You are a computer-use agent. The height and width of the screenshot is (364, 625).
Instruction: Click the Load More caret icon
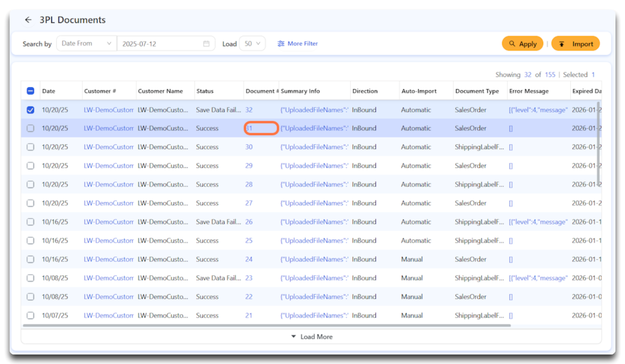point(294,337)
